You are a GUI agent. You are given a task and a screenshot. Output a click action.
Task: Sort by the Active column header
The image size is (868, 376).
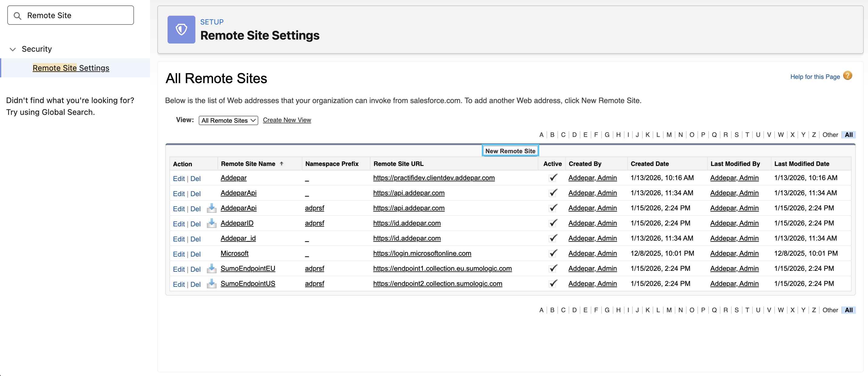pyautogui.click(x=552, y=164)
